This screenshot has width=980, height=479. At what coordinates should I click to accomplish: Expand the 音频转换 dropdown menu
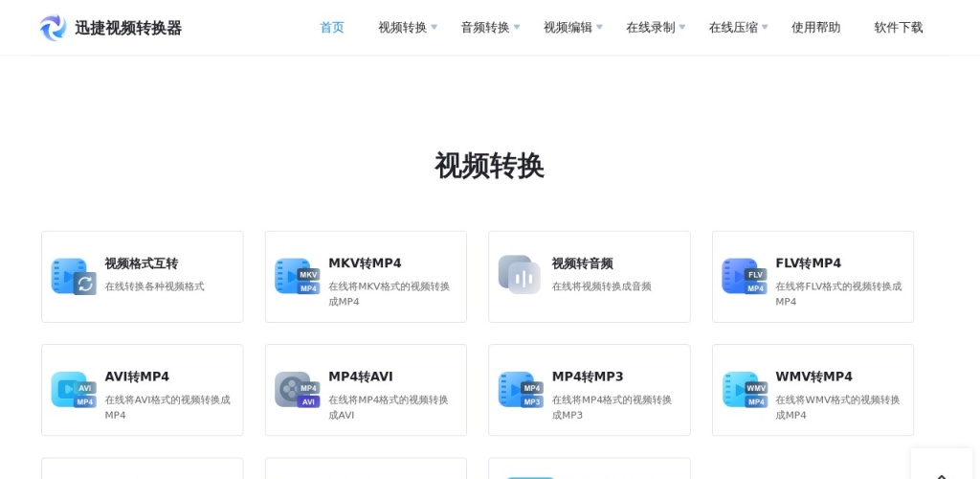pyautogui.click(x=490, y=28)
